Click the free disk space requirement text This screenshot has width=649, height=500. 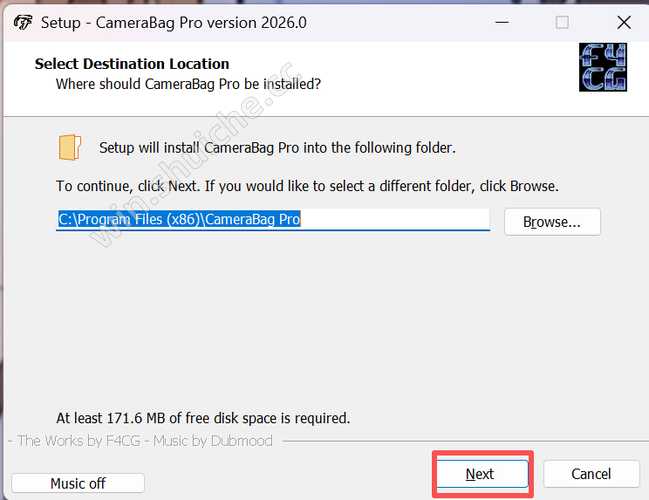(203, 418)
